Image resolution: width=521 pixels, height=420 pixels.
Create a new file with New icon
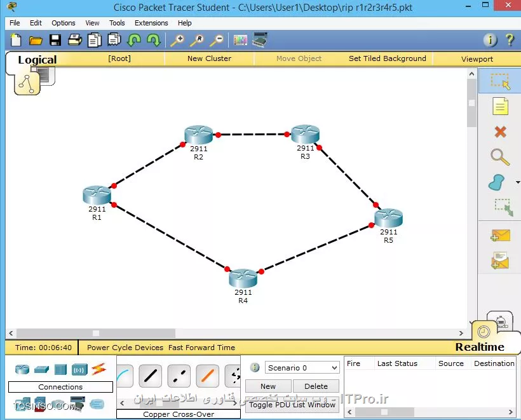16,40
